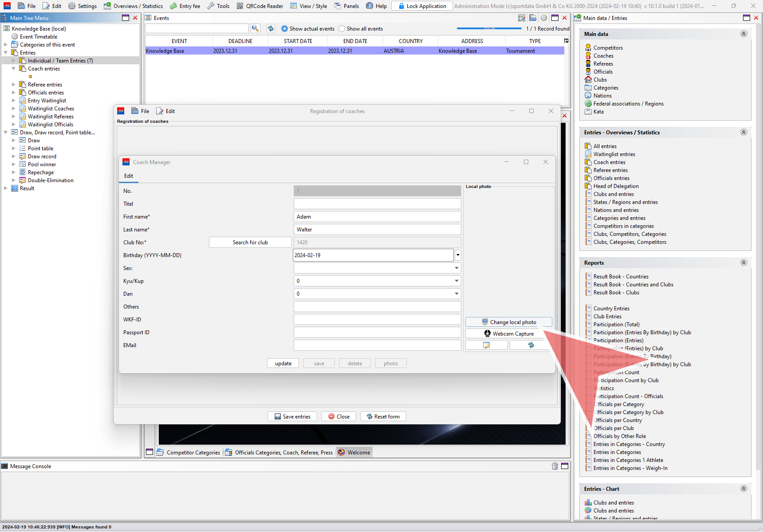Open the Kyu/Kup dropdown
This screenshot has width=763, height=532.
point(456,281)
